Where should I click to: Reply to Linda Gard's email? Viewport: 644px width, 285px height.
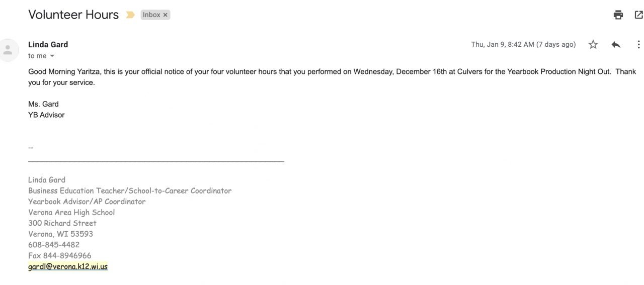(616, 45)
